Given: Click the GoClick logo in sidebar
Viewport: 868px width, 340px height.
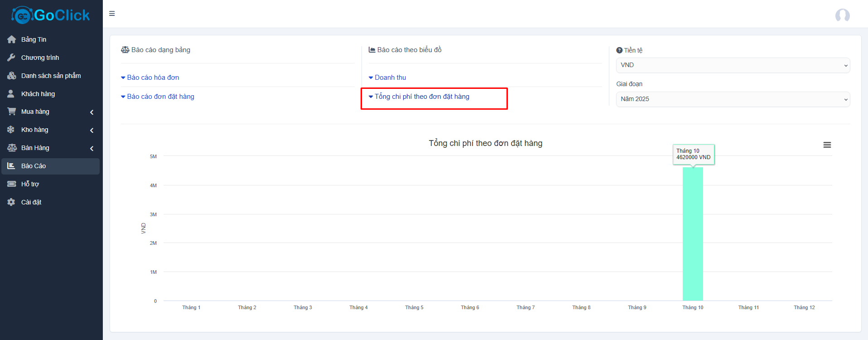Looking at the screenshot, I should click(51, 15).
